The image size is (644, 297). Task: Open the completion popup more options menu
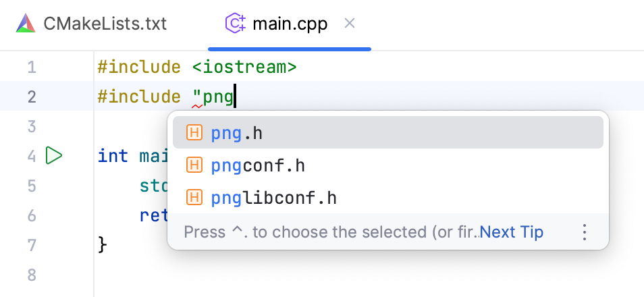pyautogui.click(x=585, y=232)
